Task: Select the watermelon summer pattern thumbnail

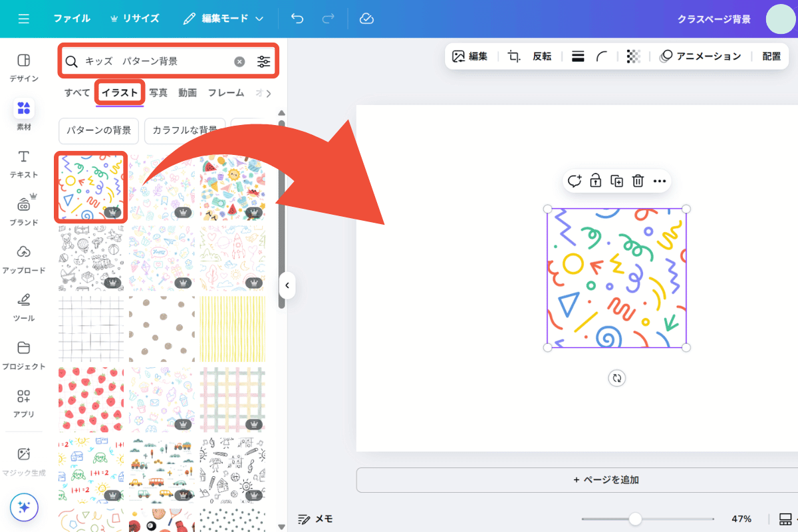Action: coord(233,188)
